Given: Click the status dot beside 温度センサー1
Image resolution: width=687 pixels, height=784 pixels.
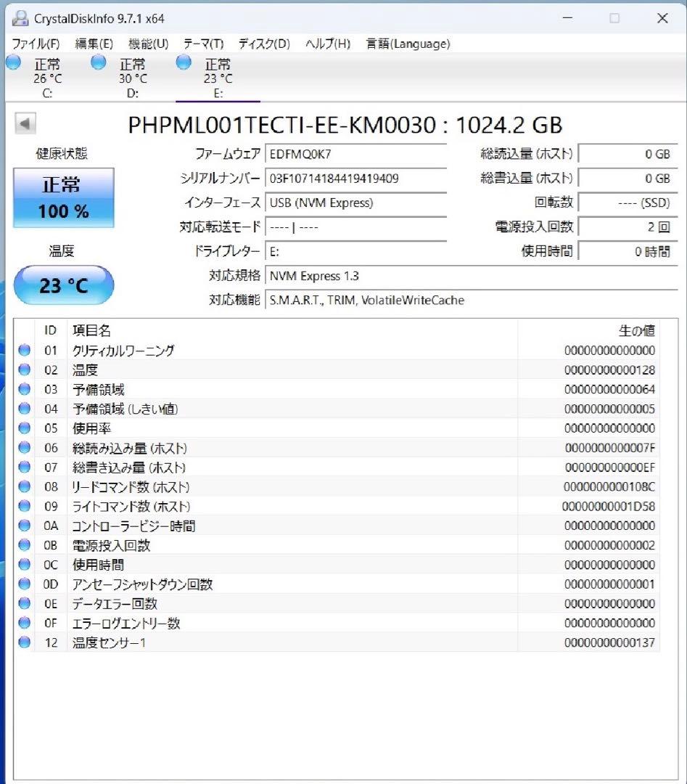Looking at the screenshot, I should 24,642.
